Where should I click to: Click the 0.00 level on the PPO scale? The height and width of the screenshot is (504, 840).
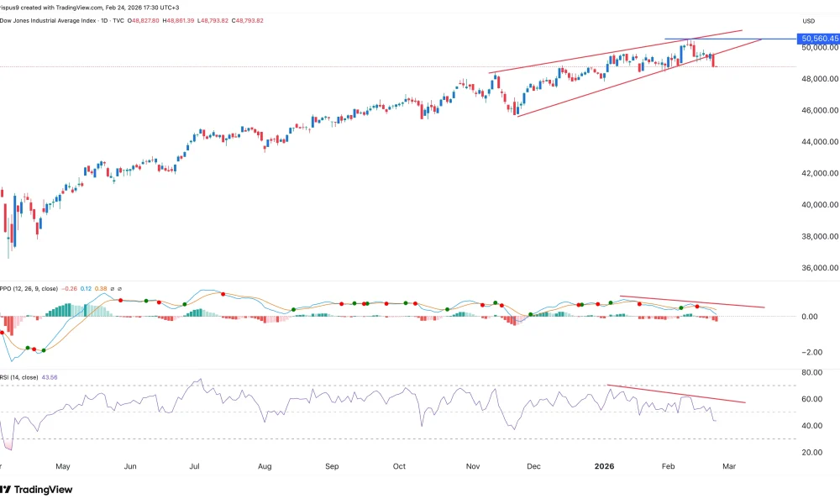click(810, 317)
